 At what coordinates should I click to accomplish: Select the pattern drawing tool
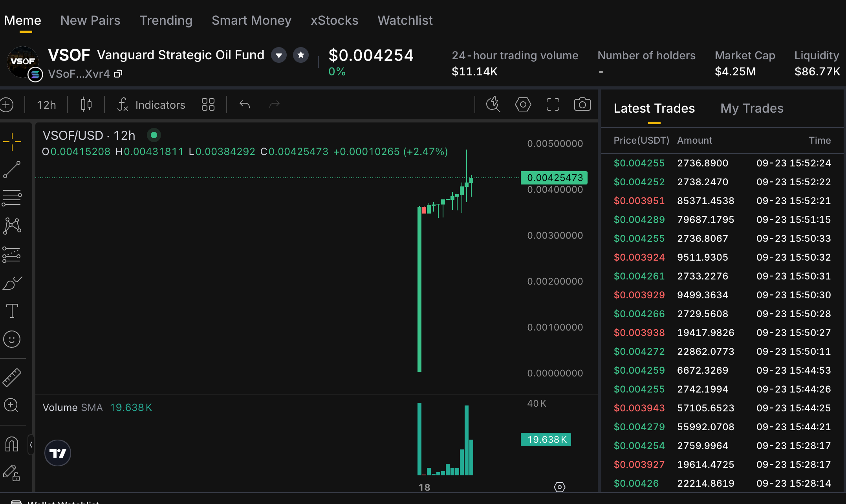(12, 226)
